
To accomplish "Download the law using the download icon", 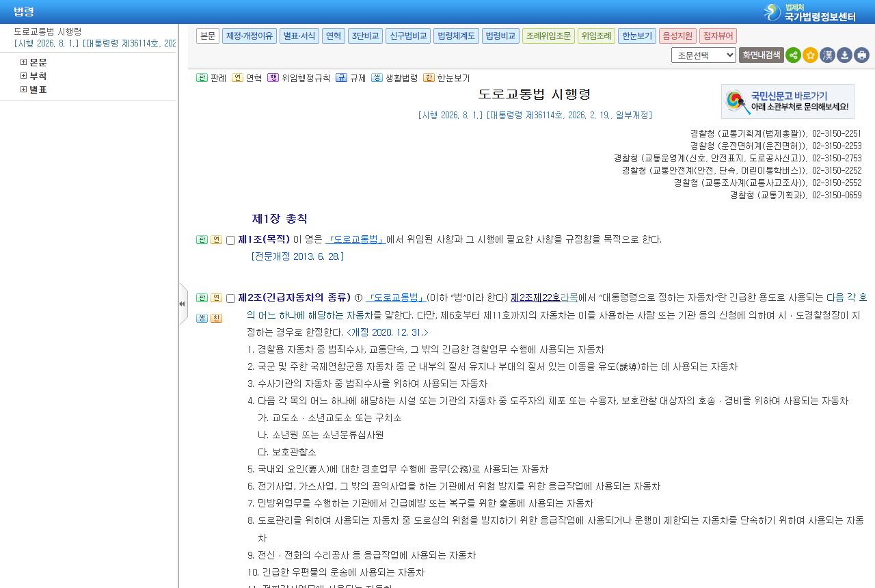I will pos(844,55).
